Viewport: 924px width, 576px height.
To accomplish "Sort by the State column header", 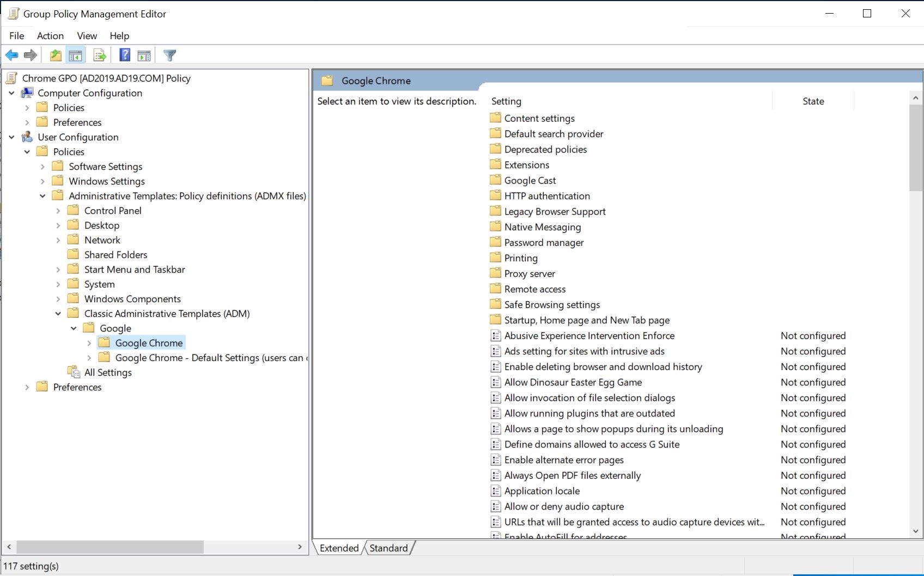I will (813, 101).
